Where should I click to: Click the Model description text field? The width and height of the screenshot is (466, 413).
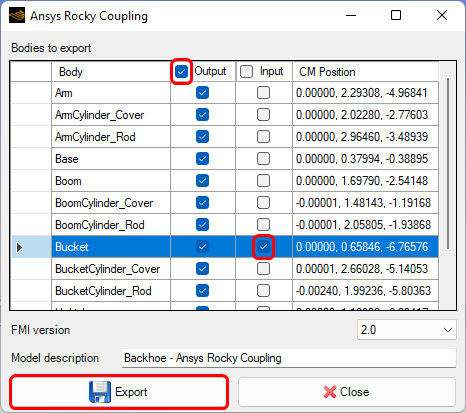coord(289,358)
